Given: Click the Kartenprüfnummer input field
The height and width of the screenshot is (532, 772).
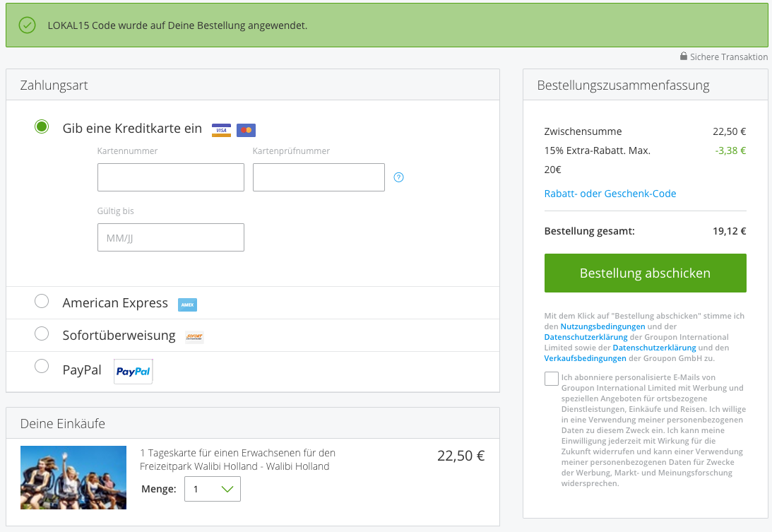Looking at the screenshot, I should [319, 177].
